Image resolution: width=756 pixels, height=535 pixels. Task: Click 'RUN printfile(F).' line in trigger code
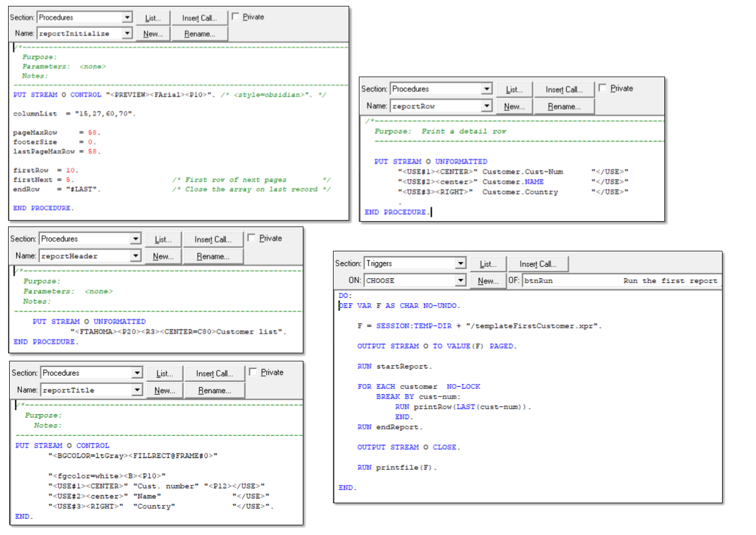point(397,468)
